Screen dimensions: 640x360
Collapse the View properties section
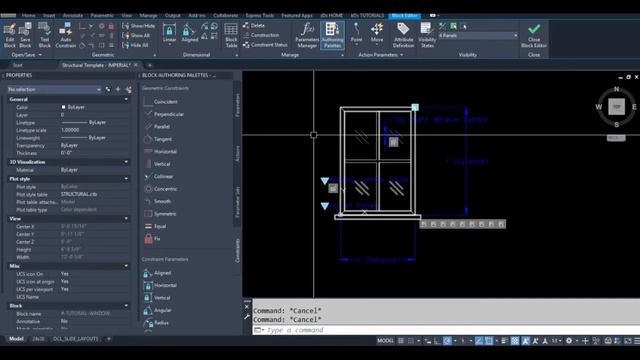point(126,219)
